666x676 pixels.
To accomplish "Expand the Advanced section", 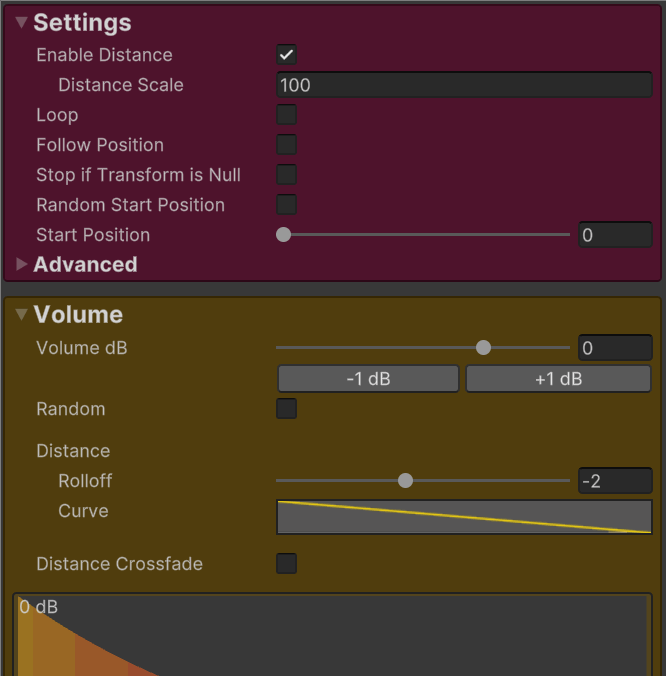I will [22, 265].
